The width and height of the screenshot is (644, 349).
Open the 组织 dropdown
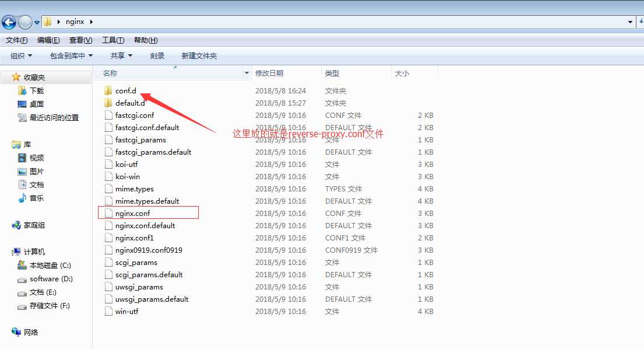(21, 55)
